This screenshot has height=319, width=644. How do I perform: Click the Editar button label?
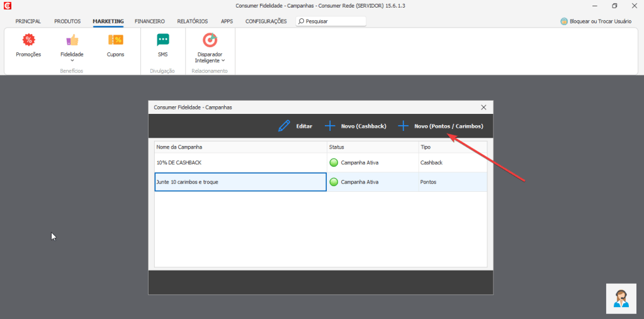304,126
